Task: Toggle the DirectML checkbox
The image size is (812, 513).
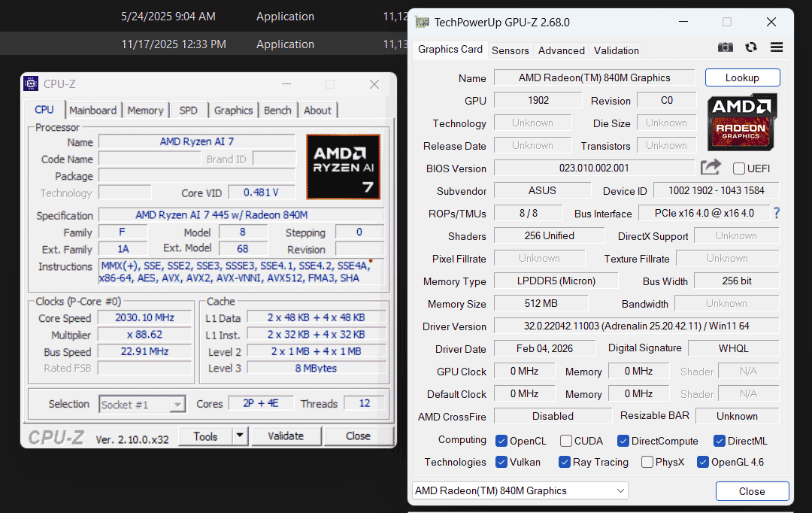Action: point(719,441)
